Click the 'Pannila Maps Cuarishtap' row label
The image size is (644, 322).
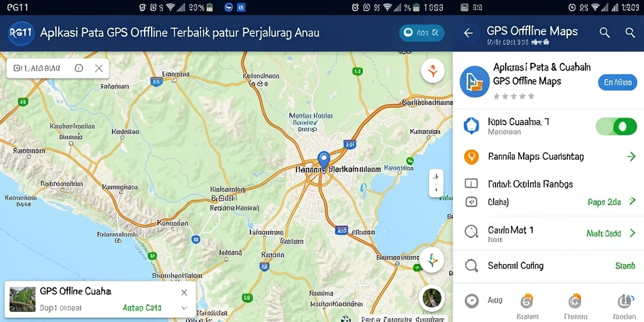pos(536,157)
